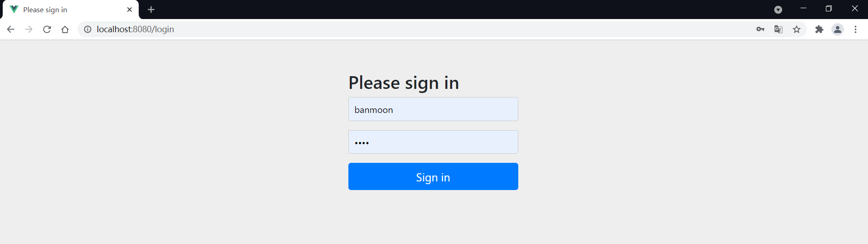Bookmark this page with the star
Viewport: 868px width, 244px height.
pyautogui.click(x=796, y=29)
